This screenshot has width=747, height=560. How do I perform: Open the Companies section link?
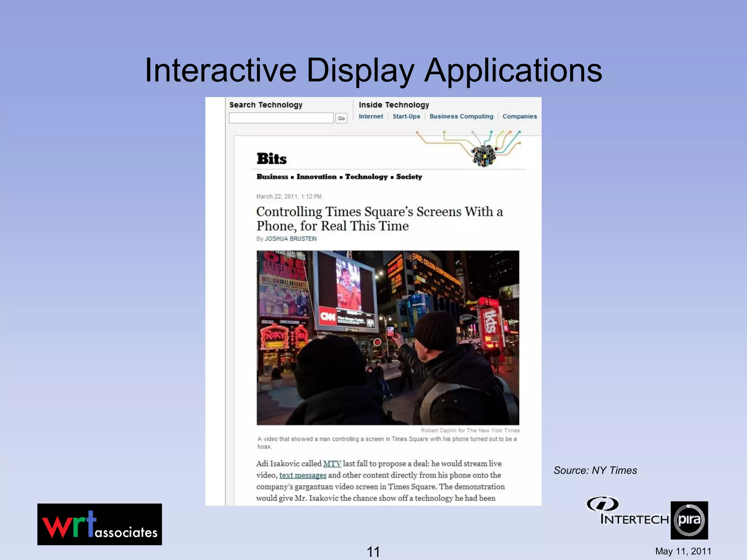point(520,116)
